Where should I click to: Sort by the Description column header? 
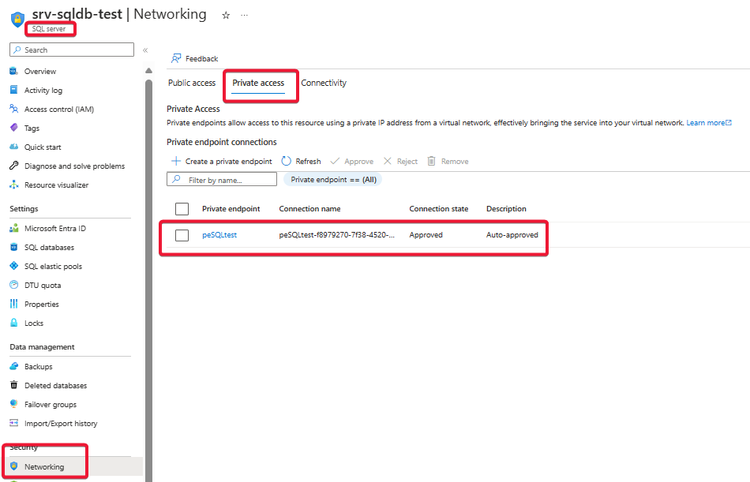(506, 209)
